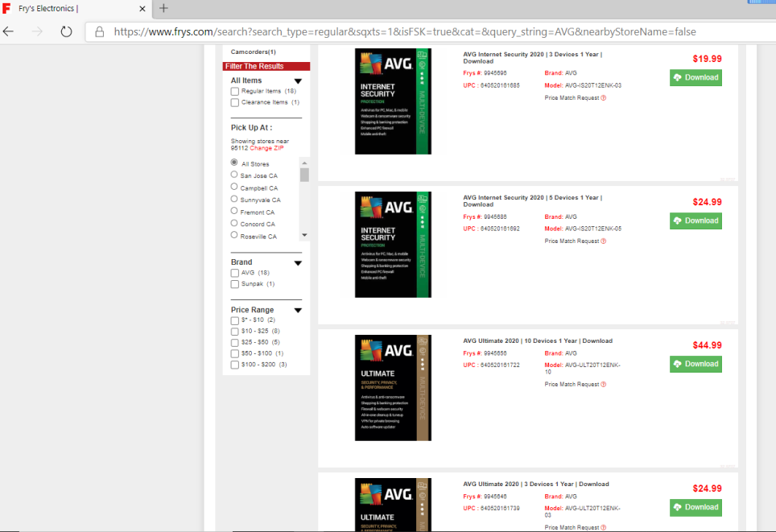Image resolution: width=776 pixels, height=532 pixels.
Task: Check the Sunpak (1) brand filter
Action: click(234, 284)
